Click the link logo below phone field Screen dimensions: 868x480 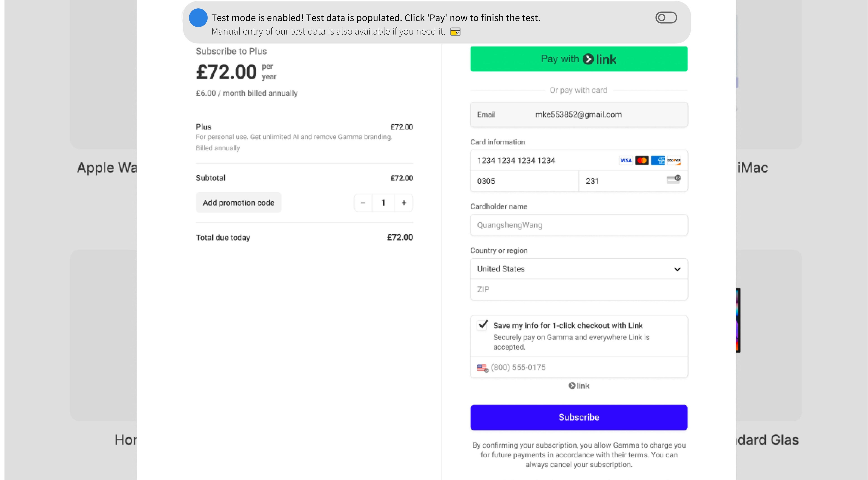coord(579,386)
